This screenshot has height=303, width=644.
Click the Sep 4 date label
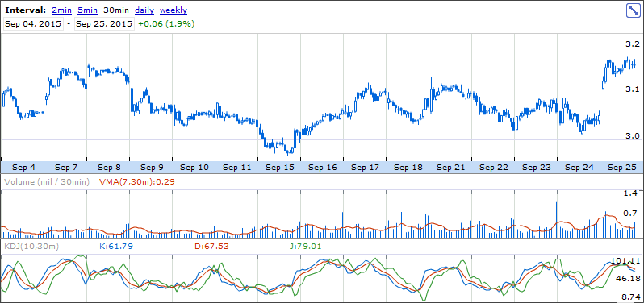pyautogui.click(x=23, y=168)
